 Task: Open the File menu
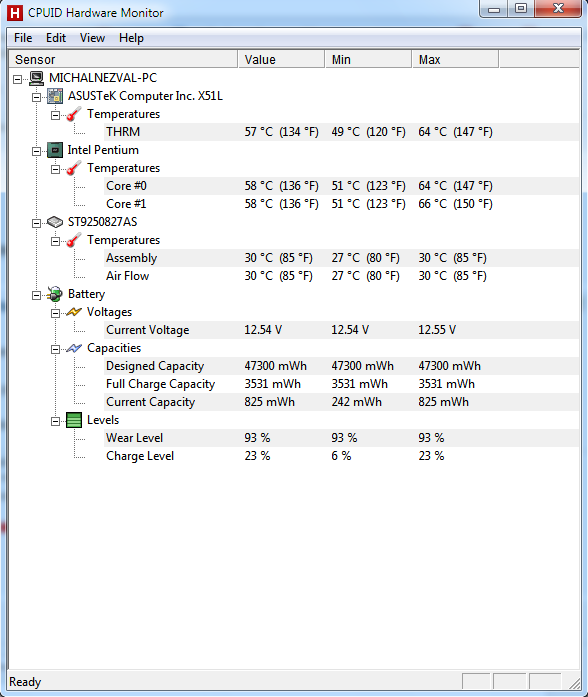pos(23,38)
